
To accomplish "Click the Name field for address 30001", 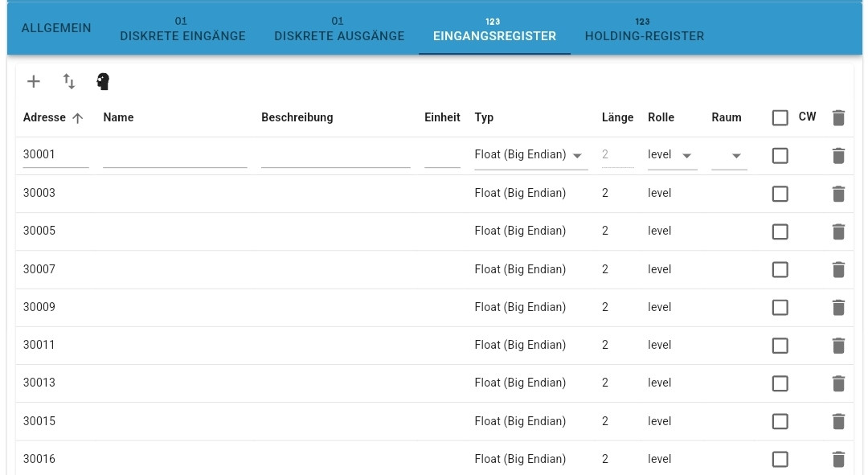I will [x=174, y=155].
